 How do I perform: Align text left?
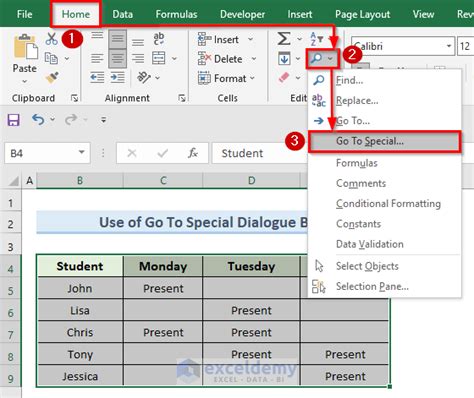tap(97, 59)
